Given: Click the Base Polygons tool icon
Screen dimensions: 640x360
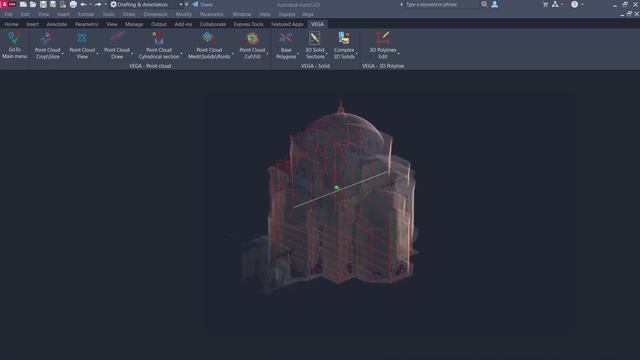Looking at the screenshot, I should click(286, 39).
